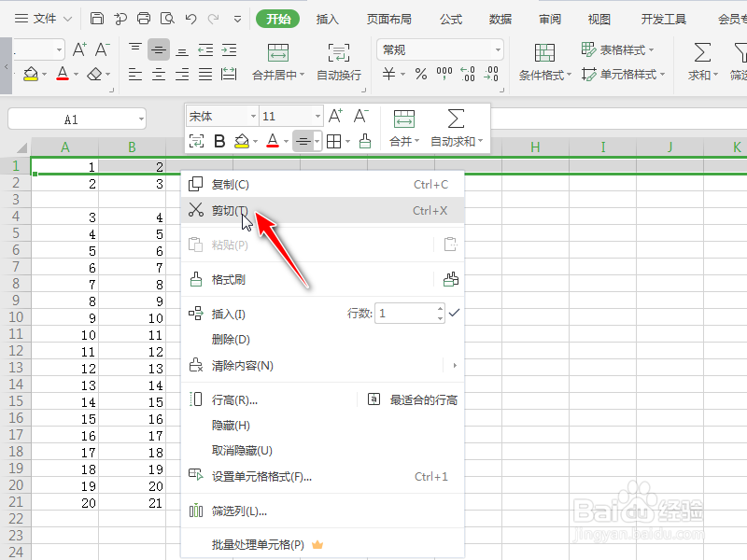The image size is (747, 560).
Task: Switch to the 插入 ribbon tab
Action: (x=328, y=18)
